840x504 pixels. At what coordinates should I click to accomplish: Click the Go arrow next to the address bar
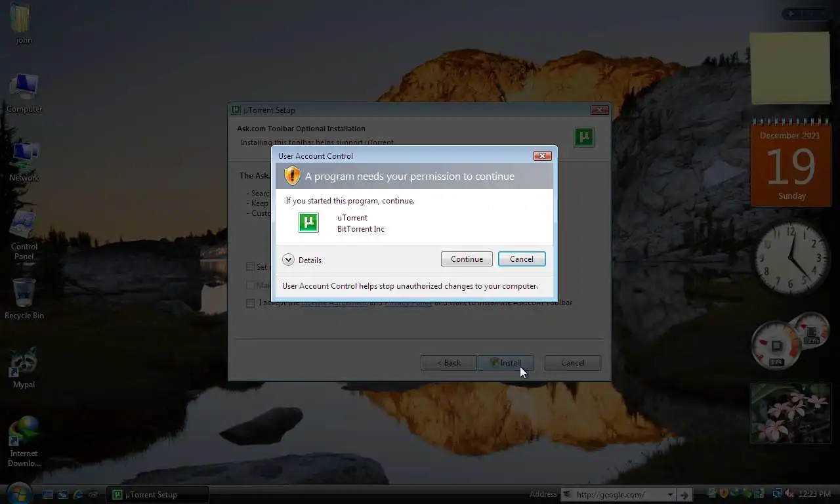pos(684,495)
